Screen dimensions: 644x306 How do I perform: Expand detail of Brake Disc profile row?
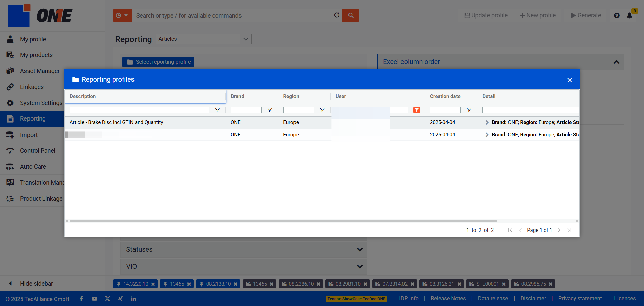point(487,122)
